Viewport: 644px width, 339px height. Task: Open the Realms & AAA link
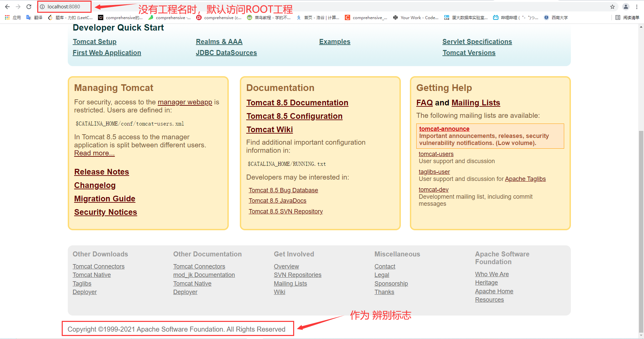tap(219, 42)
